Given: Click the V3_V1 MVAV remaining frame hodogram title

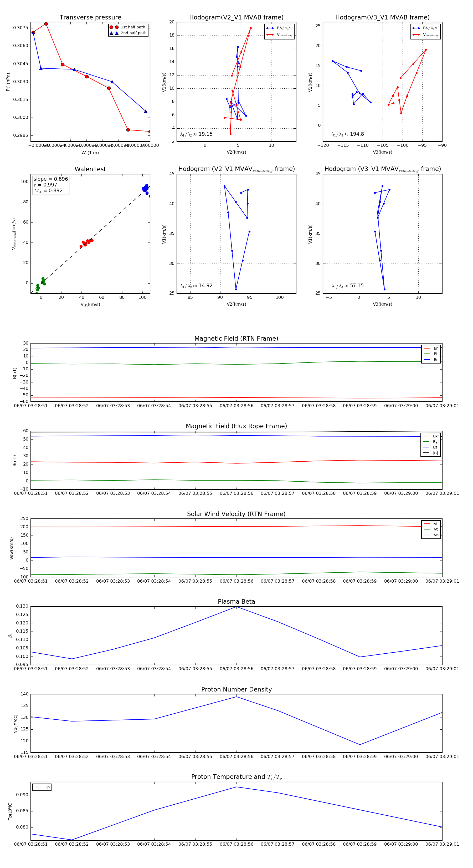Looking at the screenshot, I should 382,169.
